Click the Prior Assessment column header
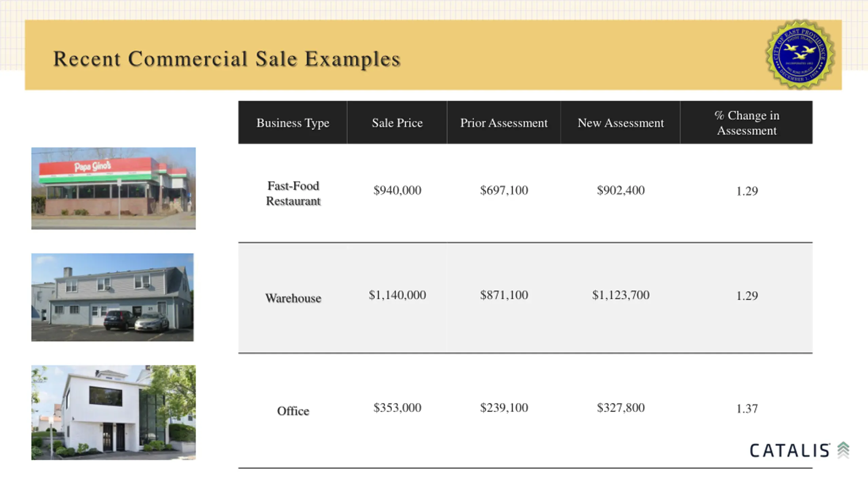This screenshot has height=488, width=868. coord(504,123)
